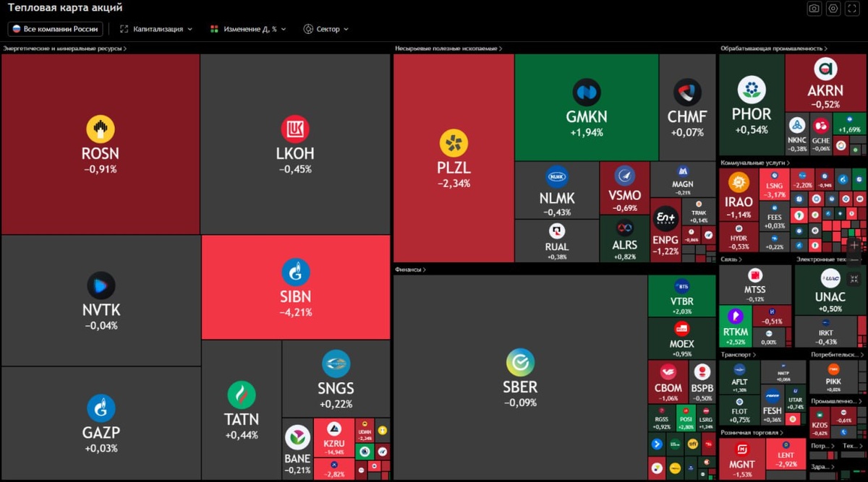Open the 'Капитализация' size-by dropdown

click(156, 29)
